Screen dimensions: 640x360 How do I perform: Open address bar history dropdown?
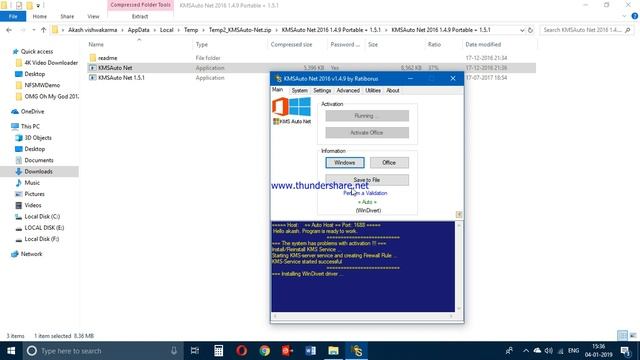tap(522, 30)
